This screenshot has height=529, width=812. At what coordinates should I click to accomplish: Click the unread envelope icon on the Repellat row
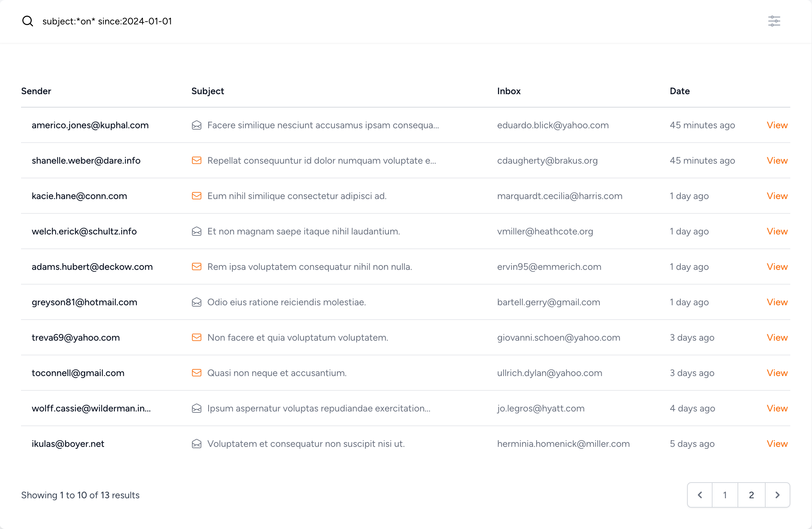pos(197,160)
